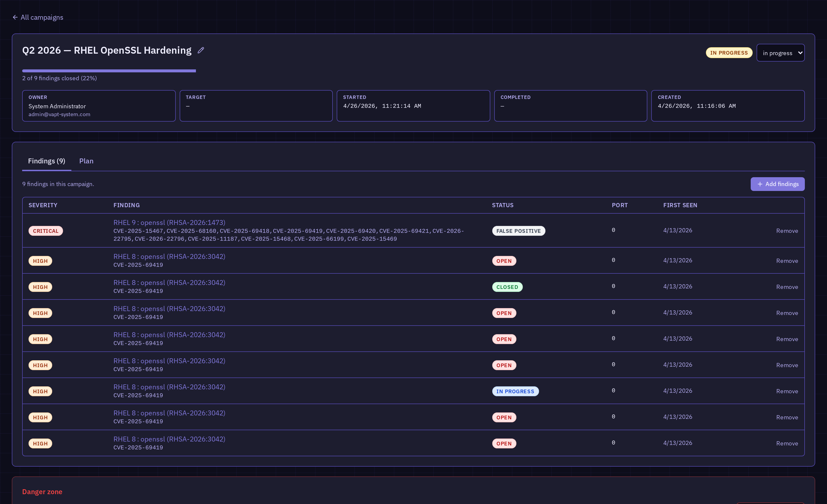Click first seen date in the critical row
The width and height of the screenshot is (827, 504).
pos(678,230)
